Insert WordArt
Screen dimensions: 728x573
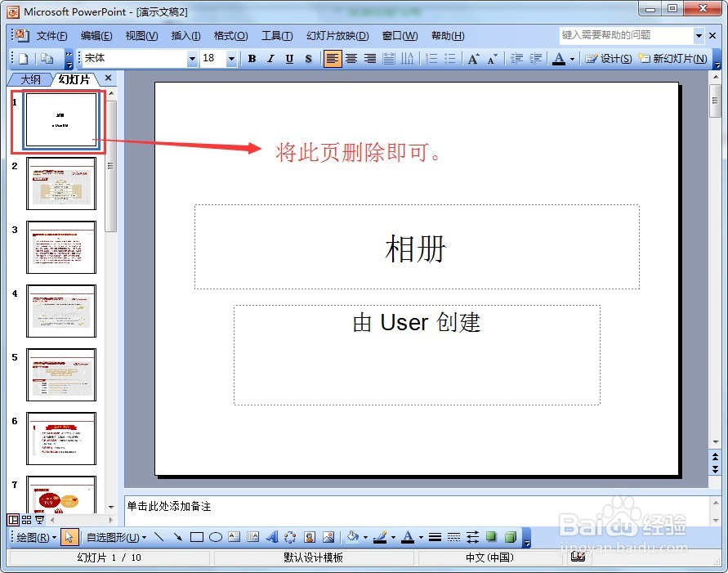(x=271, y=537)
